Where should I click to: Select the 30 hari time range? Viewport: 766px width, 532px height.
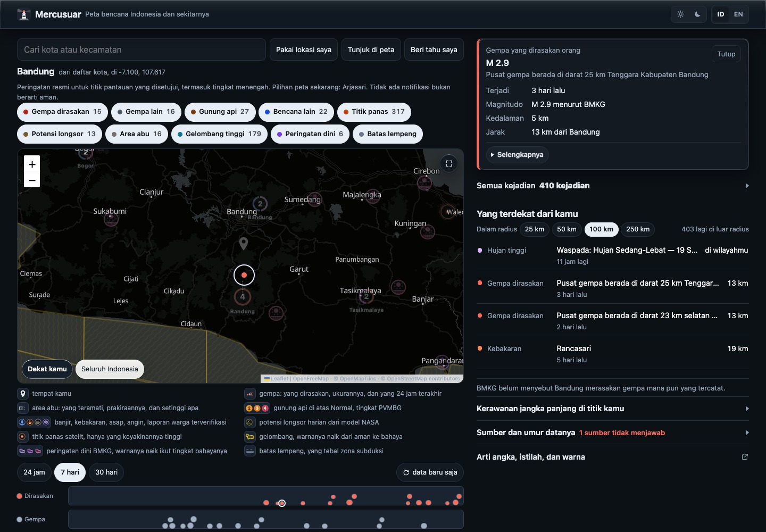[x=106, y=472]
